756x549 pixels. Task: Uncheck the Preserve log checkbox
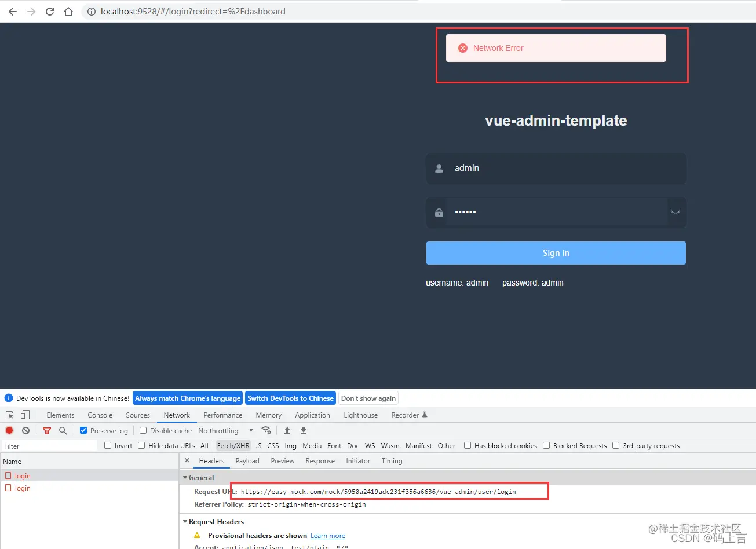pyautogui.click(x=83, y=430)
